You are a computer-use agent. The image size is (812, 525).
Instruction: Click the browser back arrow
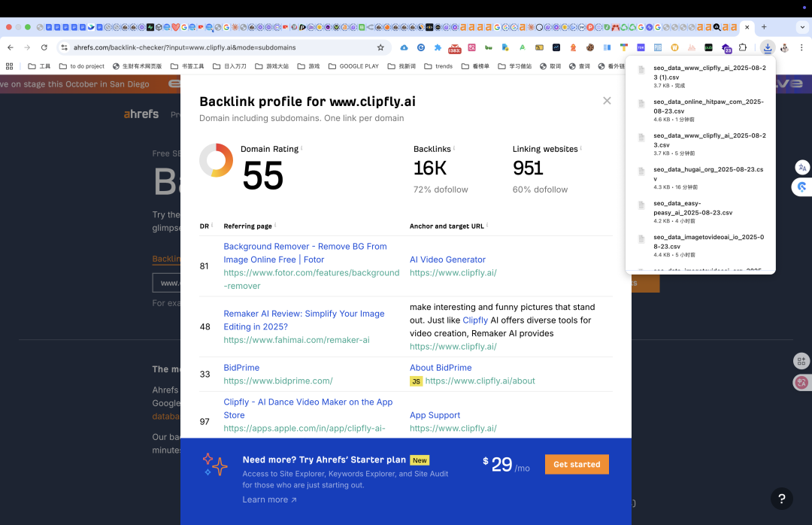[11, 47]
